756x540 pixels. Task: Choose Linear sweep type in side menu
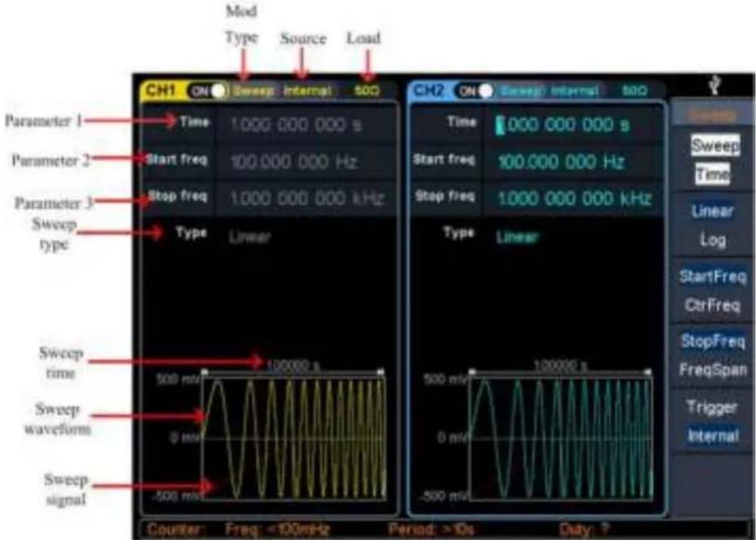click(712, 211)
